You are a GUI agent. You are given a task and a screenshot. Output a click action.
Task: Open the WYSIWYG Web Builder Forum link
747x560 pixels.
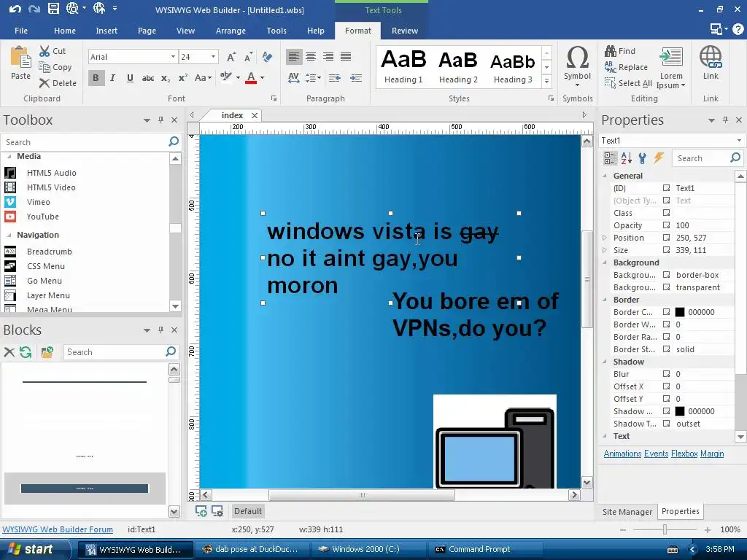tap(58, 529)
